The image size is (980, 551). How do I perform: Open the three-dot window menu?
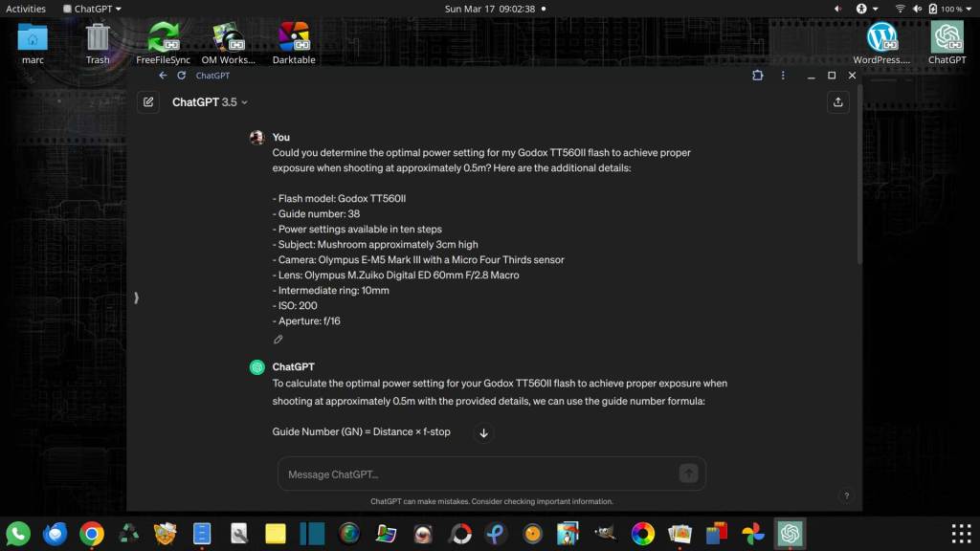tap(783, 75)
